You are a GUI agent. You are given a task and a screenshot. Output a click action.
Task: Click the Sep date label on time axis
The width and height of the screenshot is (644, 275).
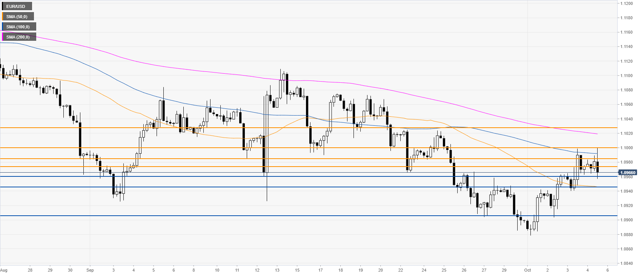[x=90, y=270]
